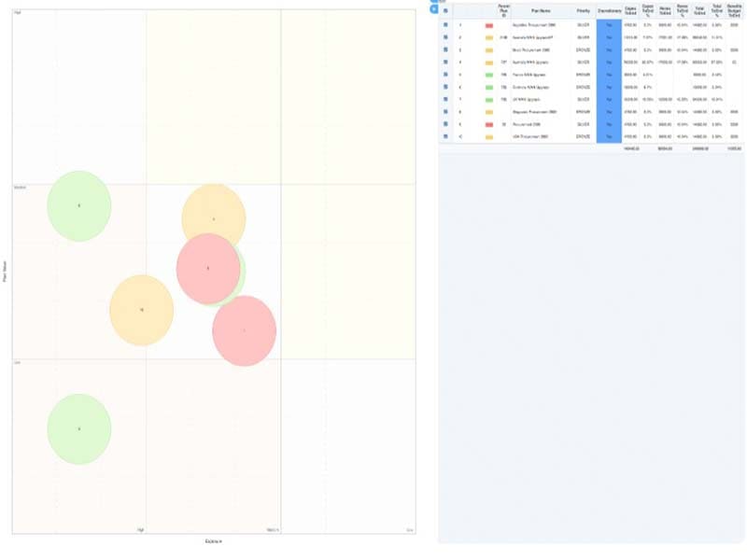Image resolution: width=747 pixels, height=560 pixels.
Task: Open the Republic Procurement CNM plan name link
Action: click(x=535, y=24)
